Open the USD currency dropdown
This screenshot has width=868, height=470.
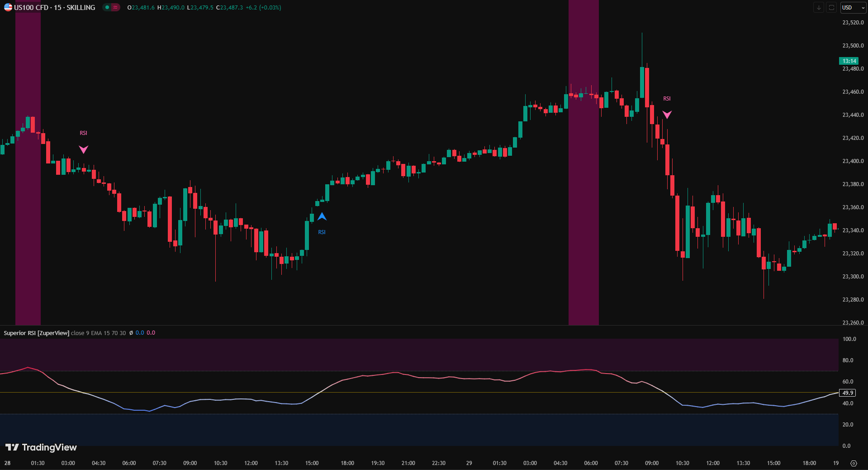(853, 7)
